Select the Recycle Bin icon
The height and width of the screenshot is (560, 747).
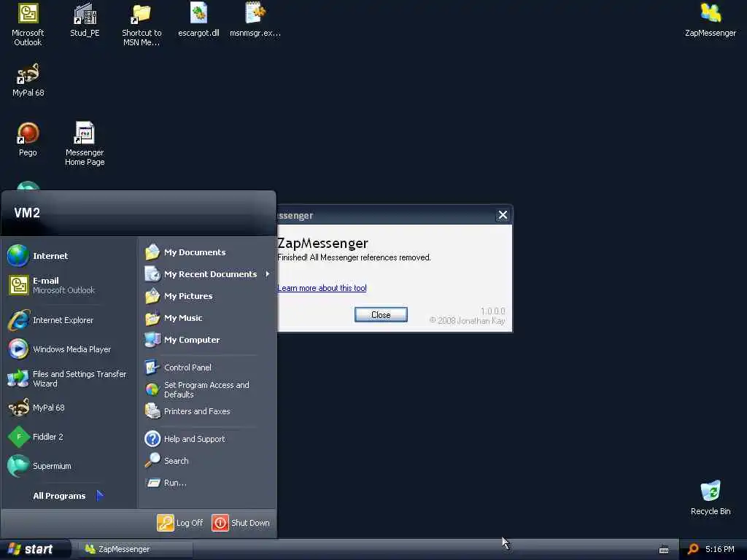(711, 497)
